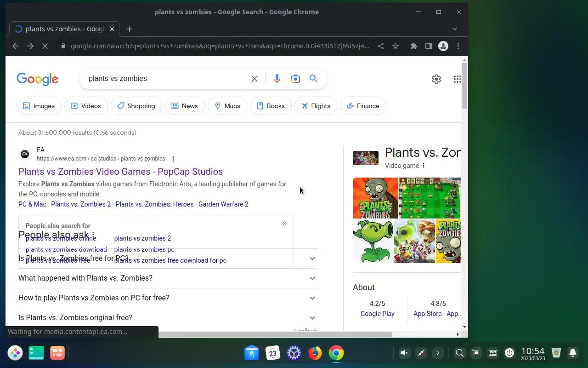Image resolution: width=588 pixels, height=368 pixels.
Task: Close the plants vs zombies tab
Action: click(x=112, y=29)
